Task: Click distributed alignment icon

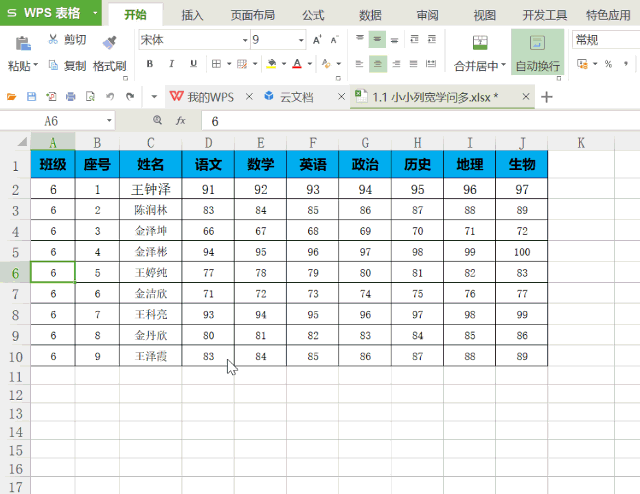Action: point(431,64)
